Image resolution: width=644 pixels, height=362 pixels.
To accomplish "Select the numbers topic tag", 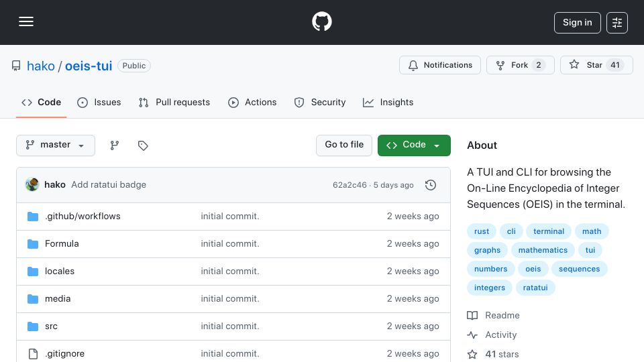I will [x=490, y=269].
